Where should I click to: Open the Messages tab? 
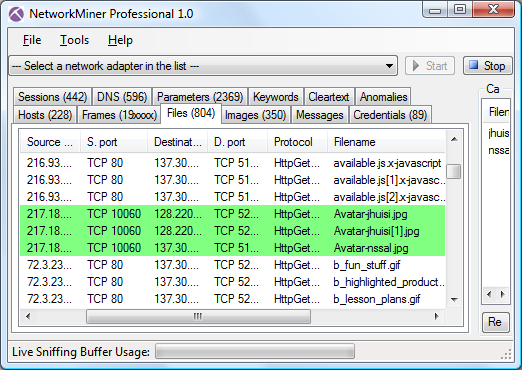click(320, 115)
